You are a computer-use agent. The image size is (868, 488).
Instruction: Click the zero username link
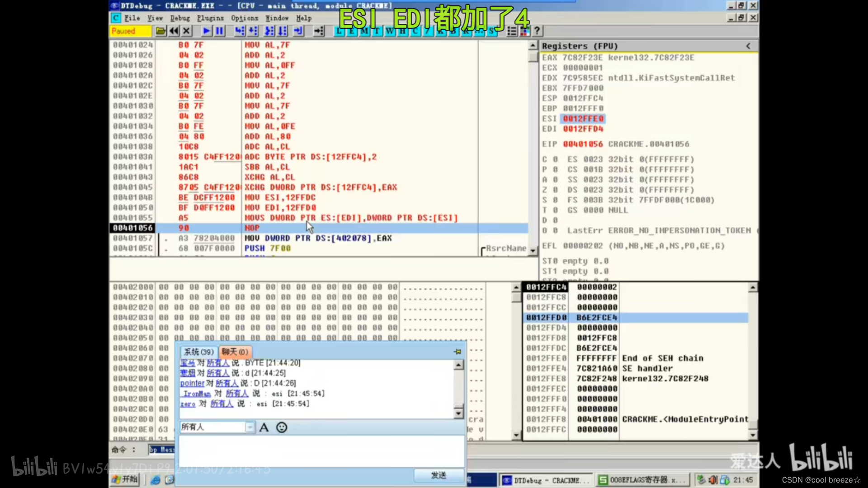point(188,404)
